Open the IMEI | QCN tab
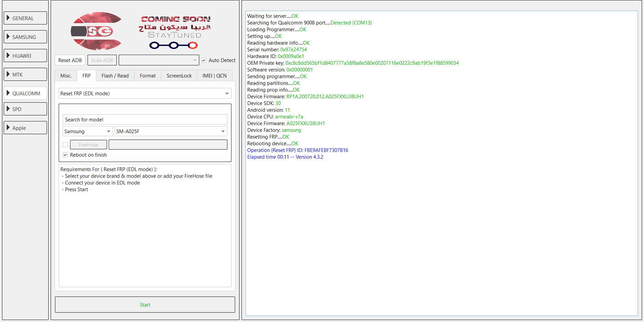This screenshot has height=322, width=644. 214,75
